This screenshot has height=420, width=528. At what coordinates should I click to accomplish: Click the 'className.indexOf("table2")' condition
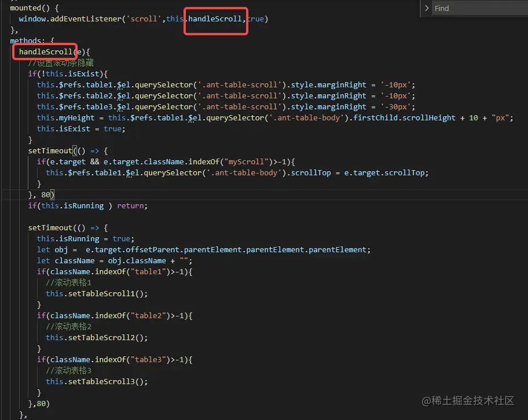pos(110,316)
